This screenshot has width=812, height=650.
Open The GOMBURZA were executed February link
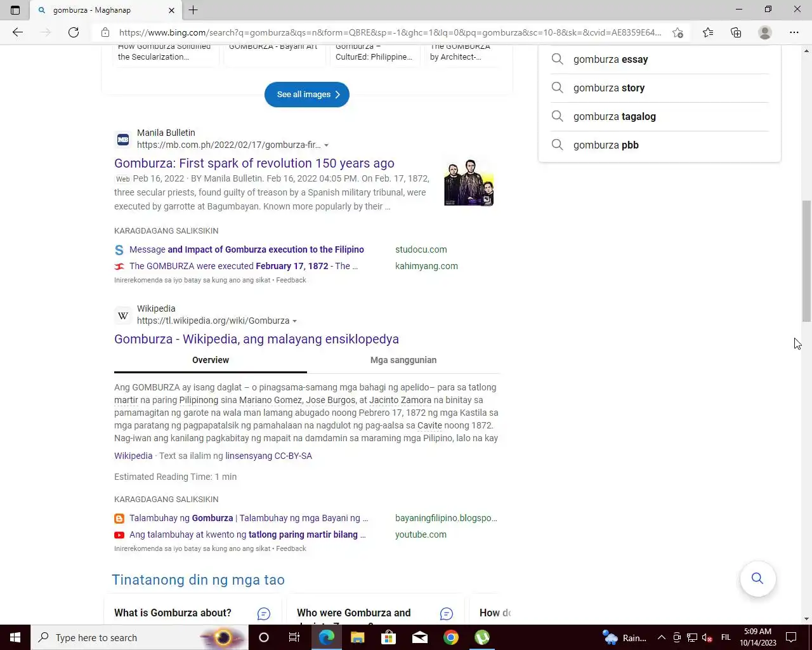point(244,266)
